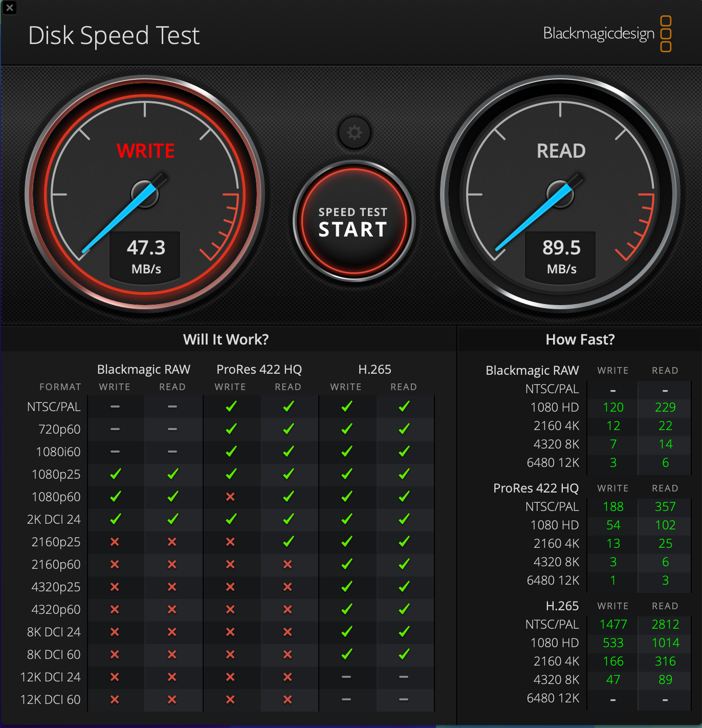This screenshot has width=702, height=728.
Task: Click the Blackmagic RAW read dash for 720p60
Action: pyautogui.click(x=172, y=429)
